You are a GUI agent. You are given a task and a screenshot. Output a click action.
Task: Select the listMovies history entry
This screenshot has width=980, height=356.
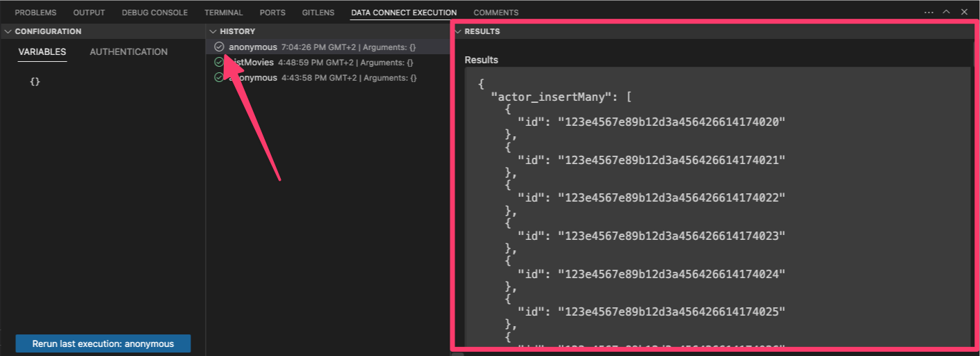(254, 63)
